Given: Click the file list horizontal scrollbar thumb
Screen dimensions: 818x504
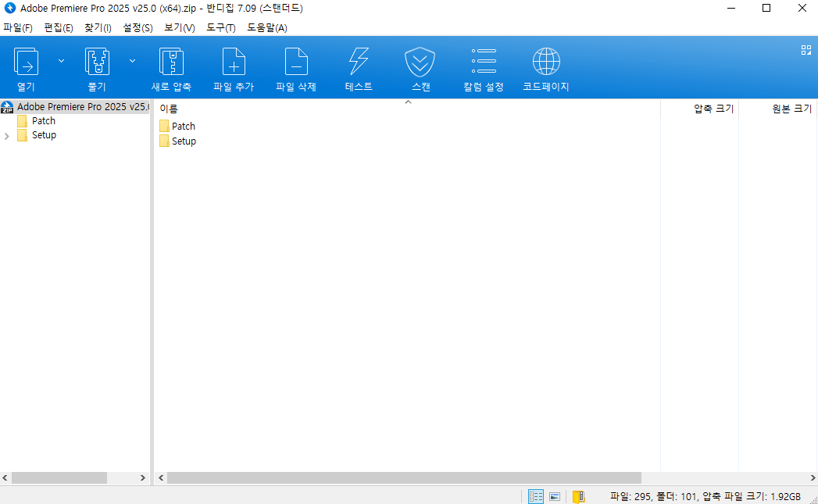Looking at the screenshot, I should point(404,478).
